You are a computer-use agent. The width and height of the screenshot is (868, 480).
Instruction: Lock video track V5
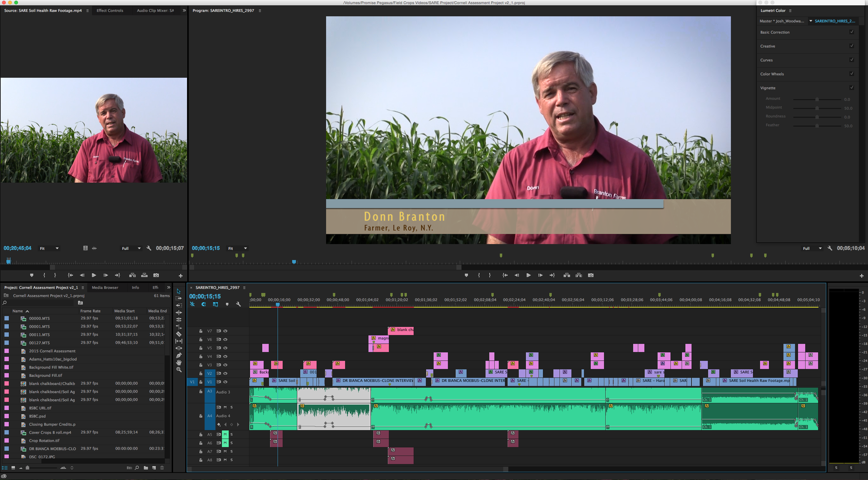pyautogui.click(x=201, y=348)
